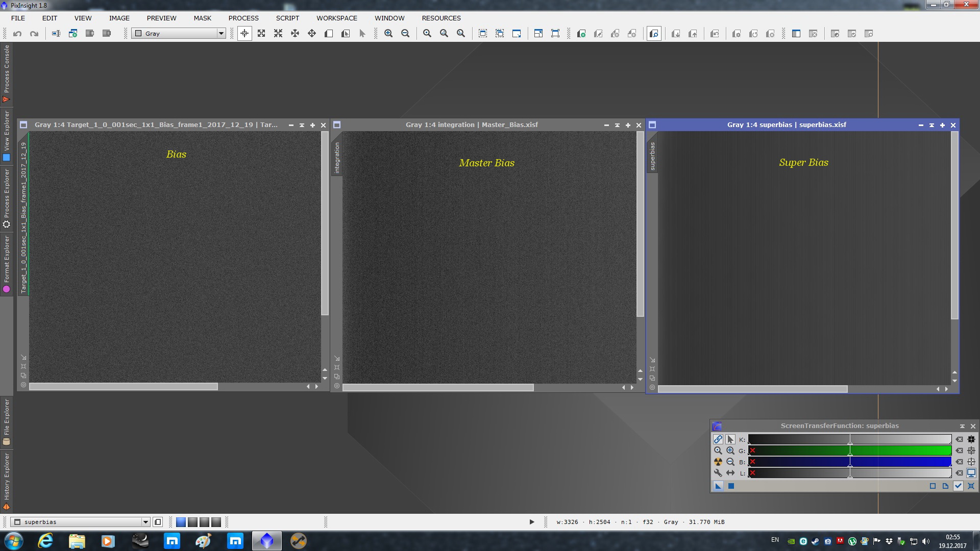The height and width of the screenshot is (551, 980).
Task: Select the STF pointer edit mode
Action: coord(730,439)
